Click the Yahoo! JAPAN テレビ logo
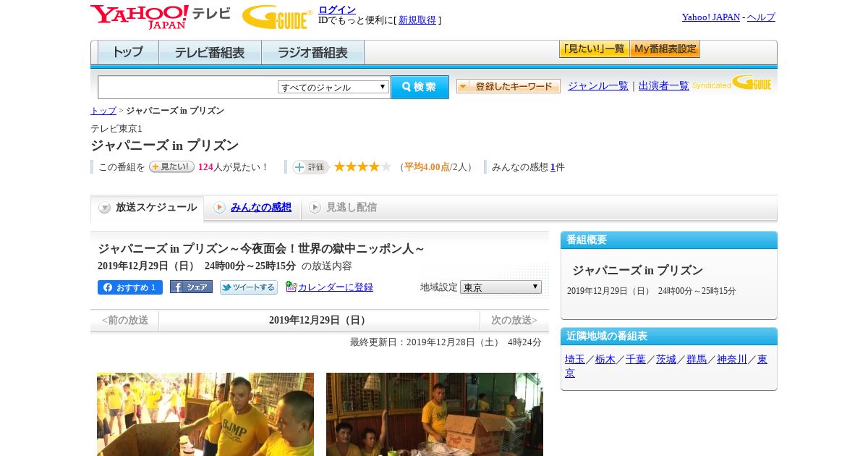Image resolution: width=868 pixels, height=456 pixels. [x=161, y=17]
